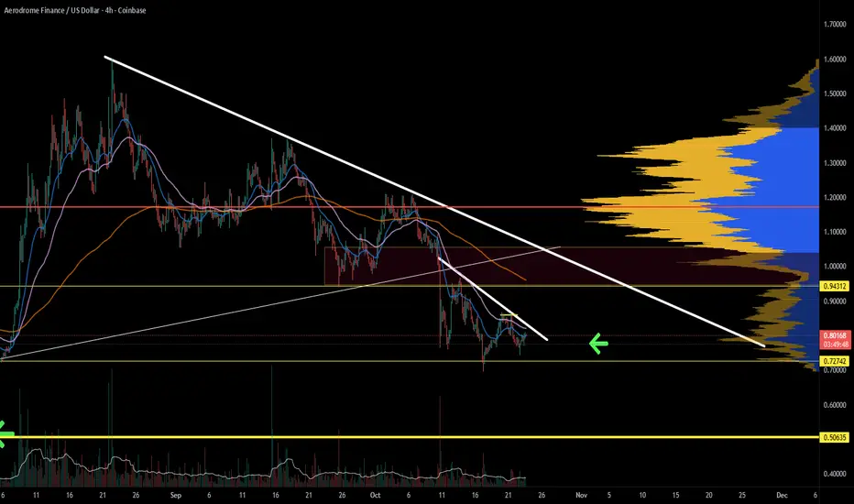Select the 0.72742 yellow price label

coord(835,361)
